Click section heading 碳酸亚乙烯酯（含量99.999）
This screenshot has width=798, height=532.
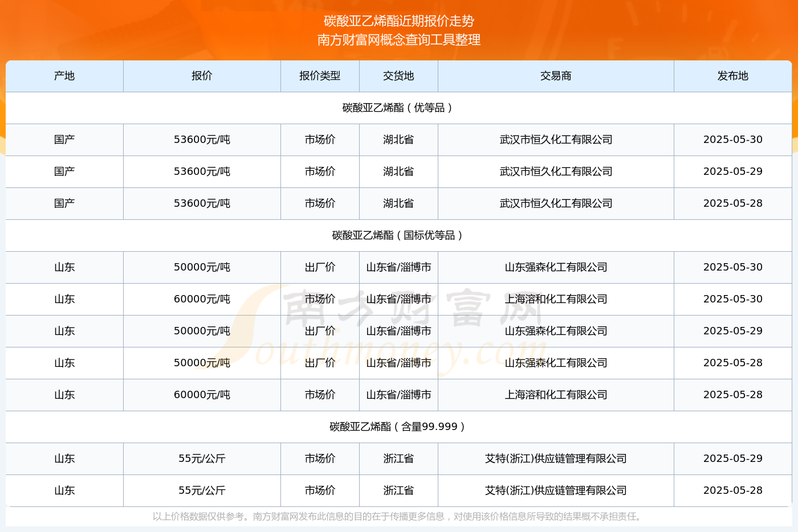point(398,427)
